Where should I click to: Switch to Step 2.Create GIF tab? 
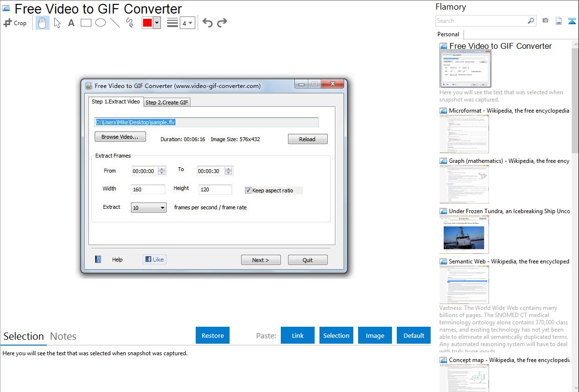(x=167, y=102)
